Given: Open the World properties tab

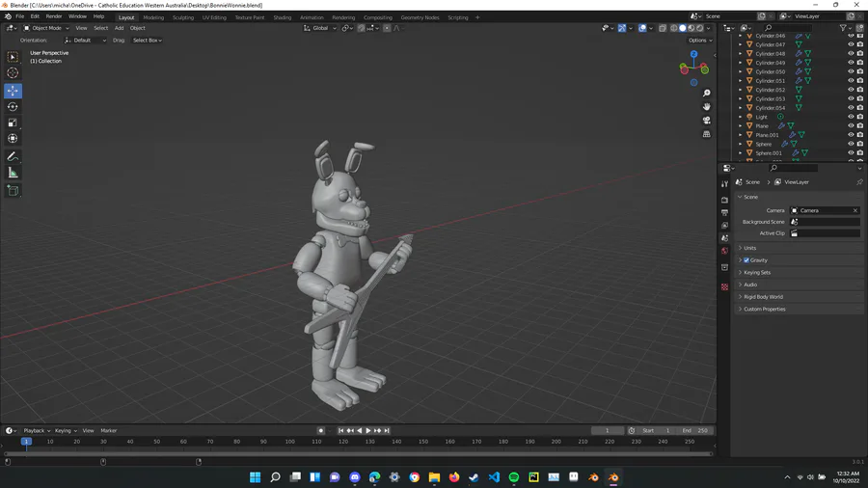Looking at the screenshot, I should [x=724, y=251].
